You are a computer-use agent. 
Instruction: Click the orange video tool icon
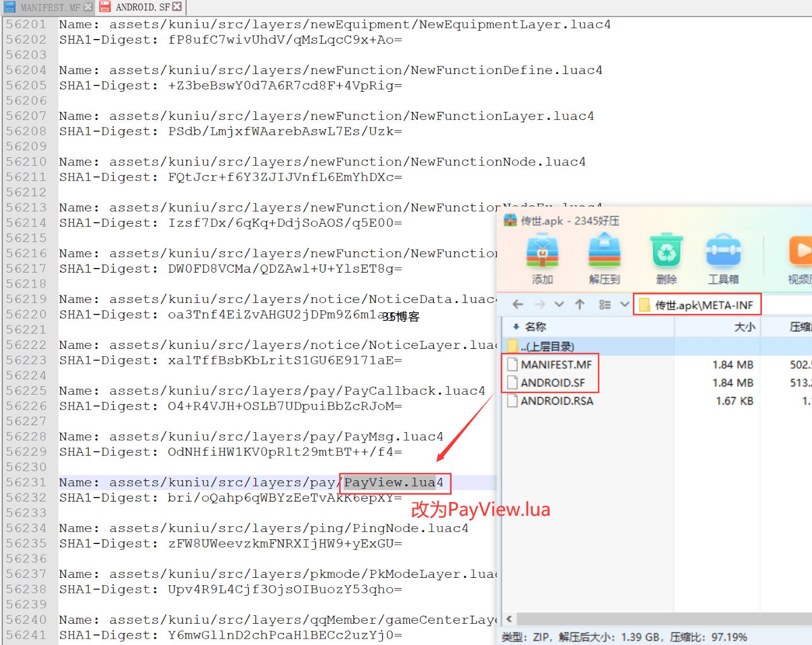click(801, 251)
